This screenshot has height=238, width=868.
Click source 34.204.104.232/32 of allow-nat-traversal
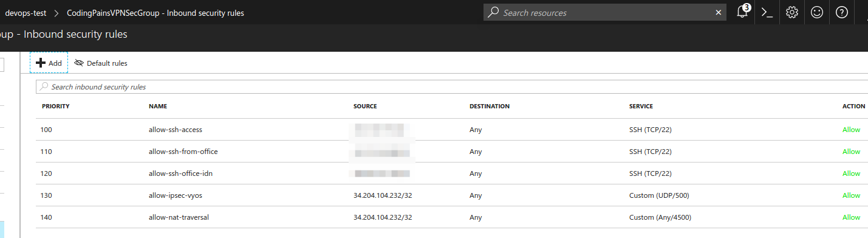click(x=383, y=217)
